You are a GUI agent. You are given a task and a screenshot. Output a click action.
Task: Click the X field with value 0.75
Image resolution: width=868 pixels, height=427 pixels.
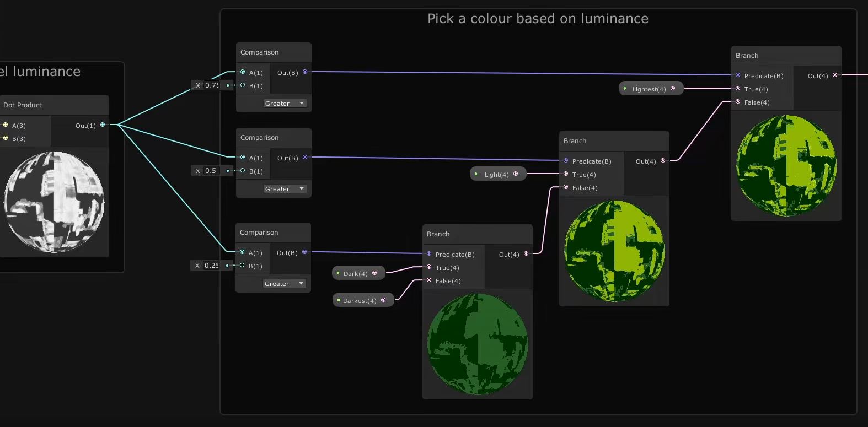[211, 85]
